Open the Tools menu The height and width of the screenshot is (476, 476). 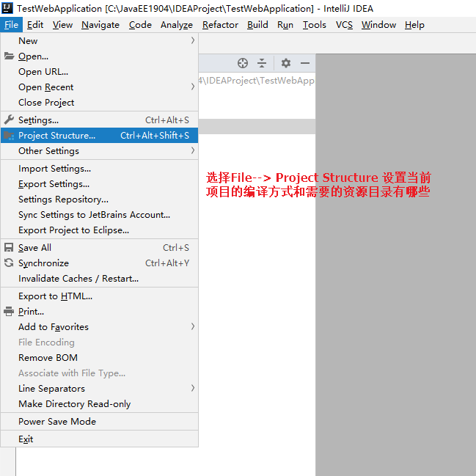pyautogui.click(x=315, y=25)
